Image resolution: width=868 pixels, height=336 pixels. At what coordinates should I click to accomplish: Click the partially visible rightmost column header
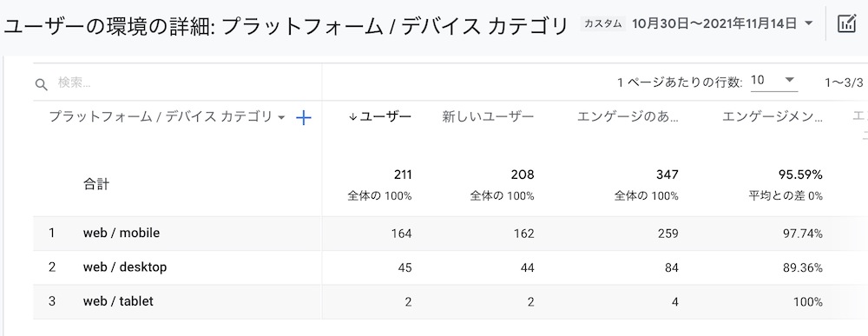click(x=861, y=124)
